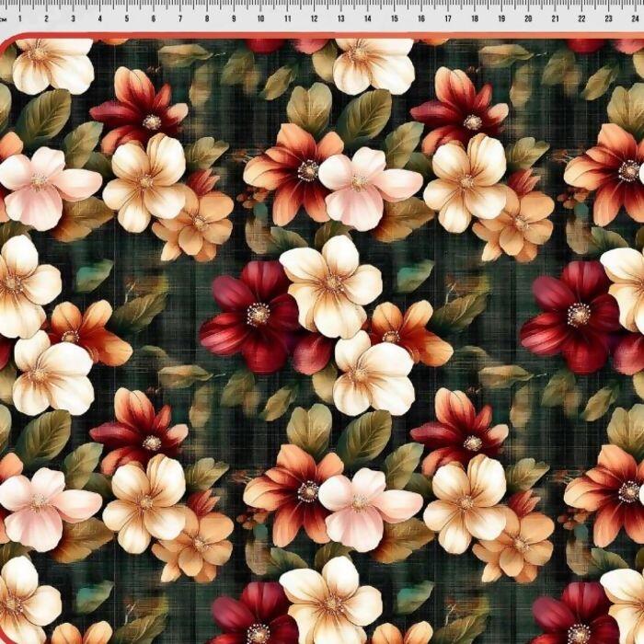The height and width of the screenshot is (644, 644).
Task: Select the cream flower in the center
Action: (329, 283)
